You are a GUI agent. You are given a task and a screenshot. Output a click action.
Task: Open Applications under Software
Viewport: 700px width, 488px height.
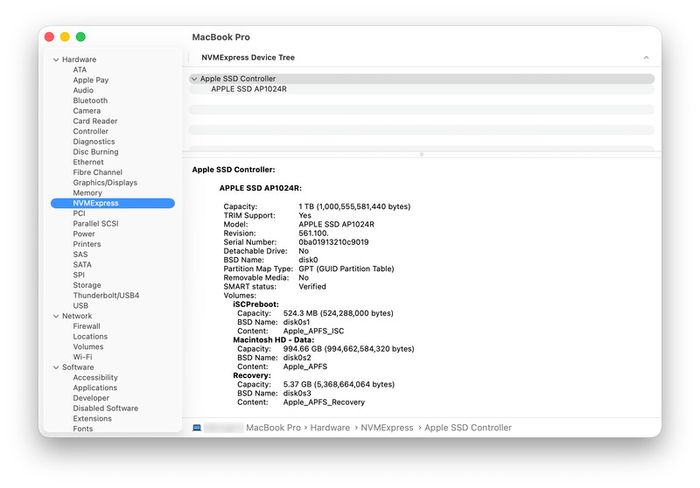click(95, 388)
